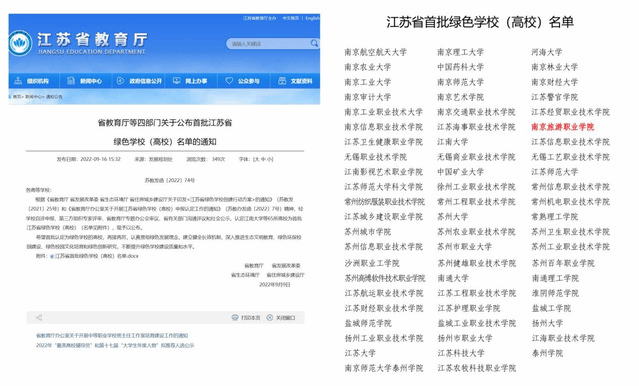Click 盐城工学院 in the list
Screen dimensions: 639x386
[551, 309]
